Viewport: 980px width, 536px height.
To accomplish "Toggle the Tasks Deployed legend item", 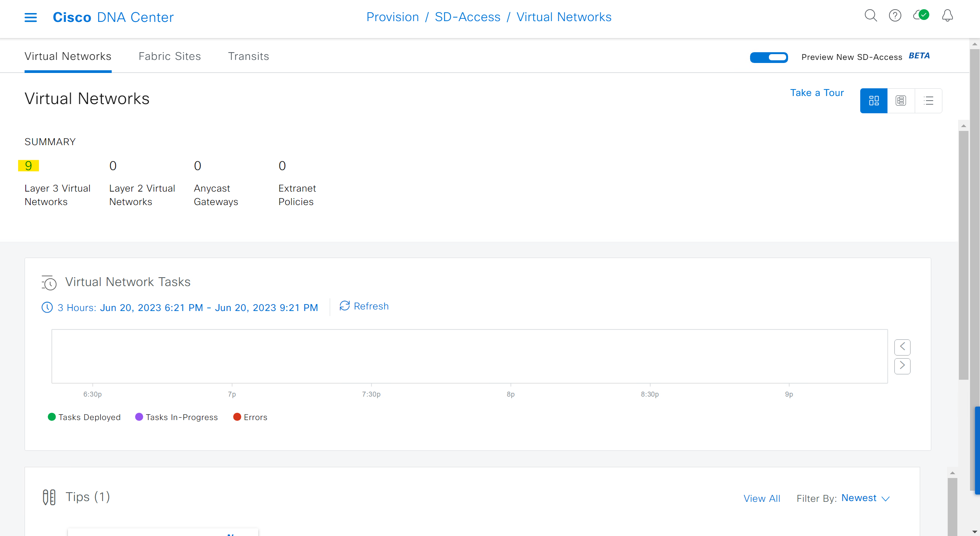I will (x=84, y=417).
